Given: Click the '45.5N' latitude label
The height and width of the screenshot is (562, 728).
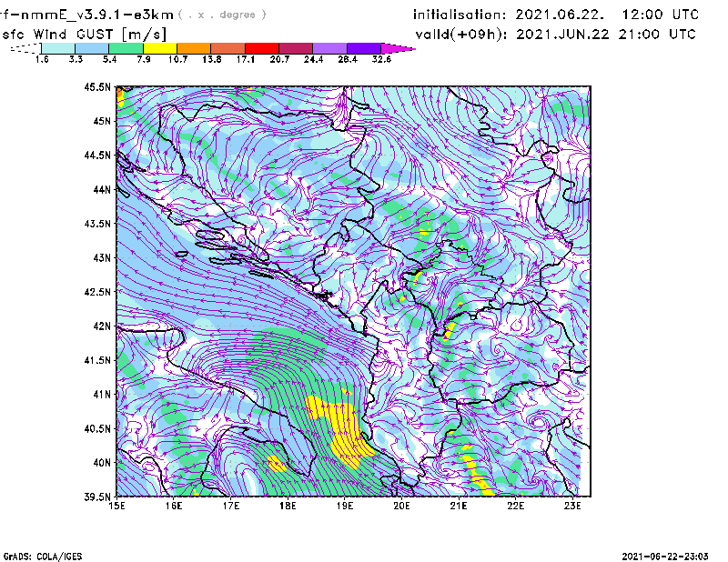Looking at the screenshot, I should coord(97,86).
